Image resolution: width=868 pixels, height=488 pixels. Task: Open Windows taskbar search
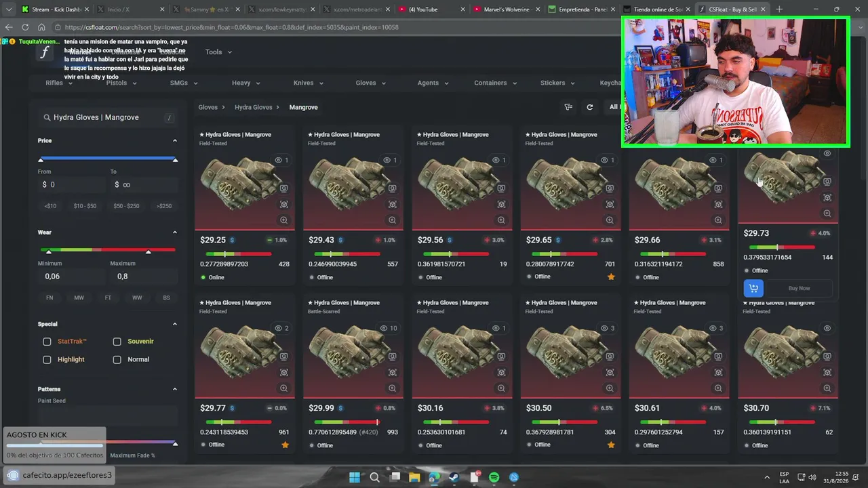(x=374, y=477)
